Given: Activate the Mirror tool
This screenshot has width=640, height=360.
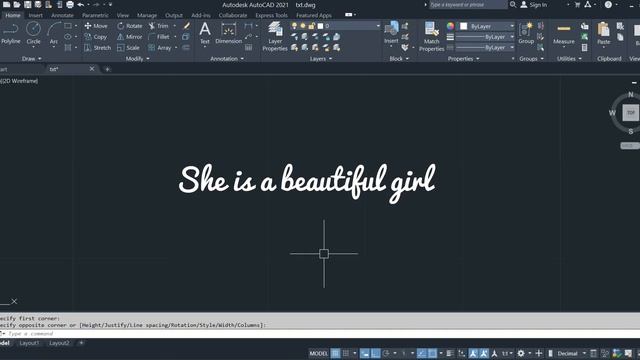Looking at the screenshot, I should (129, 37).
